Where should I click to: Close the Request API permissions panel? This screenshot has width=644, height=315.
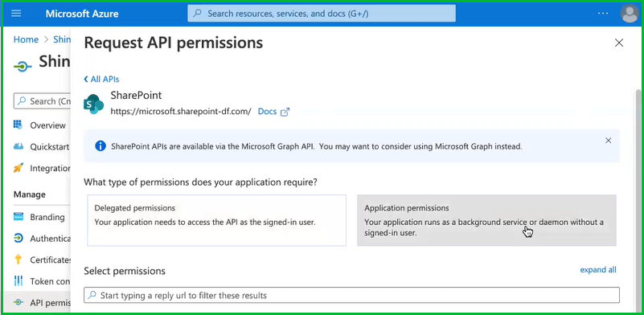pos(619,43)
